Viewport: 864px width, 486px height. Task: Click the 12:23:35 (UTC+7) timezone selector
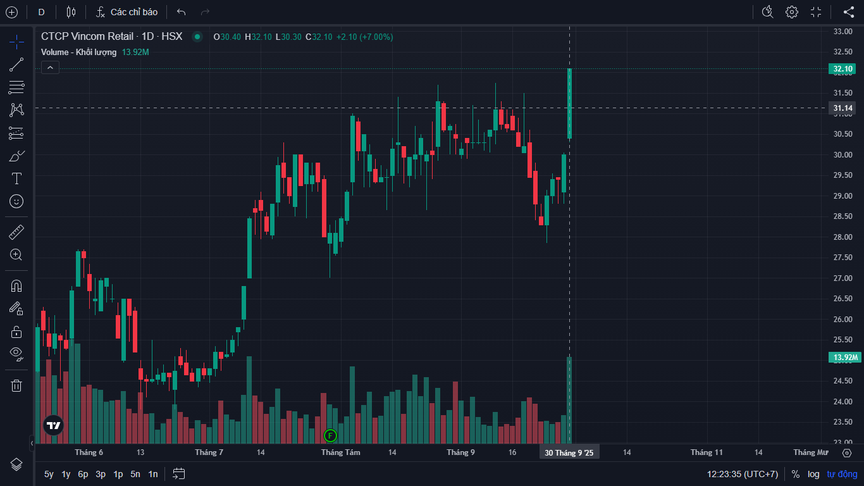743,474
